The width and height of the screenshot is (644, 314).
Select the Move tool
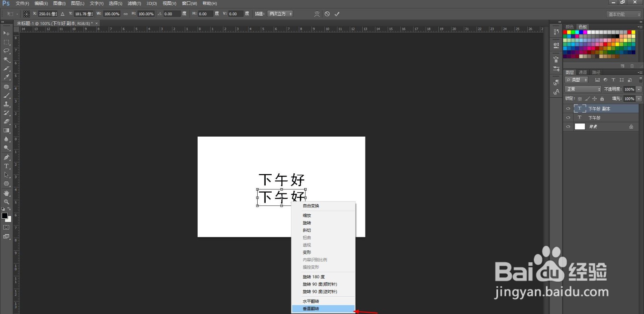point(6,33)
